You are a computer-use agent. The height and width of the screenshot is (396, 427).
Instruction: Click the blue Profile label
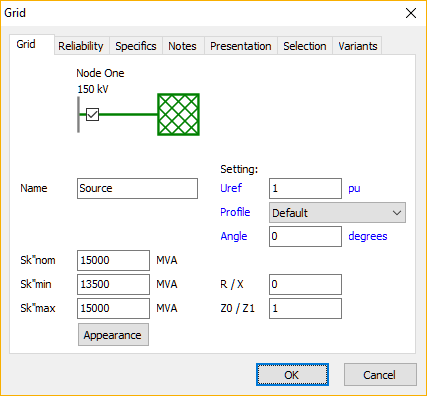pos(235,212)
